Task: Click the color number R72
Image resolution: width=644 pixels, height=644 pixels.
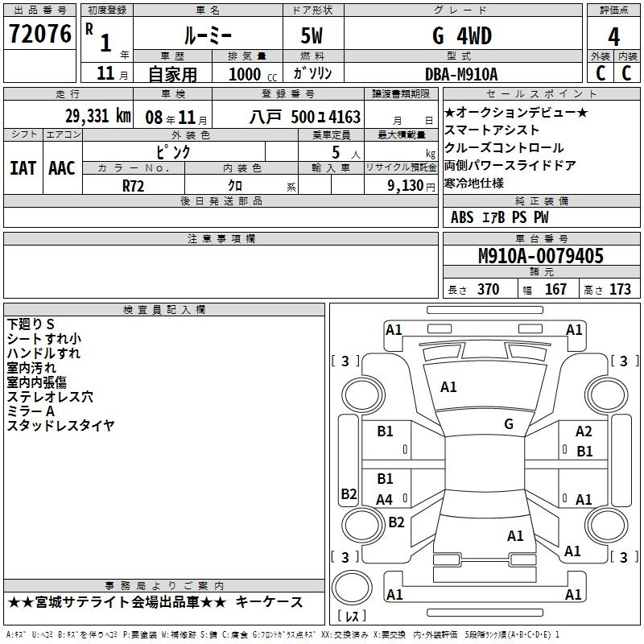Action: [x=133, y=184]
